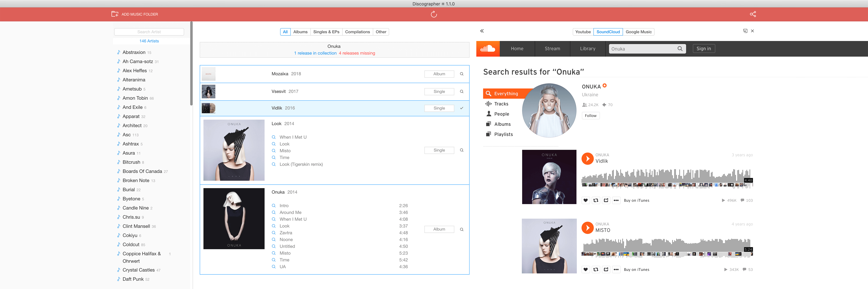
Task: Open the share icon in red toolbar
Action: tap(753, 14)
